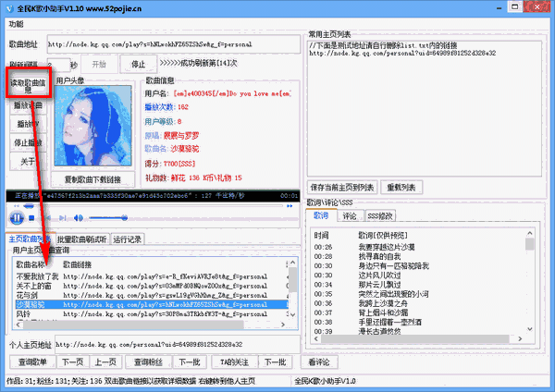Click the 重载列表 button
555x392 pixels.
[401, 187]
